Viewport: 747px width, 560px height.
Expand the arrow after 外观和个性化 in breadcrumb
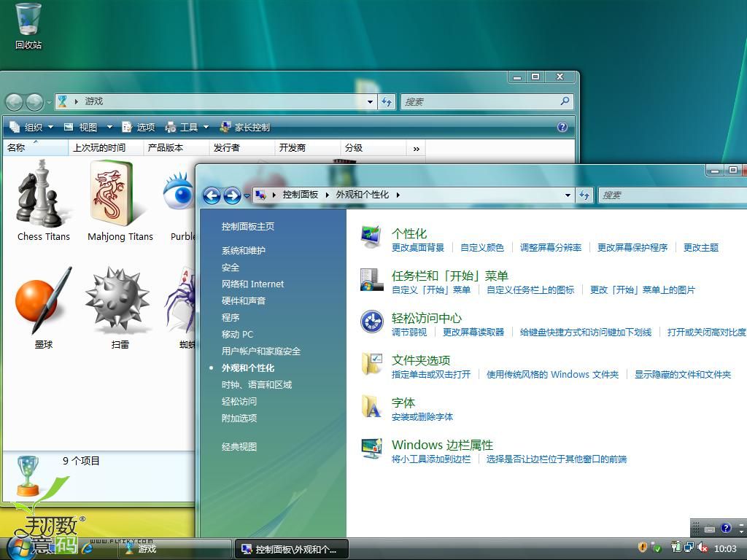coord(398,195)
